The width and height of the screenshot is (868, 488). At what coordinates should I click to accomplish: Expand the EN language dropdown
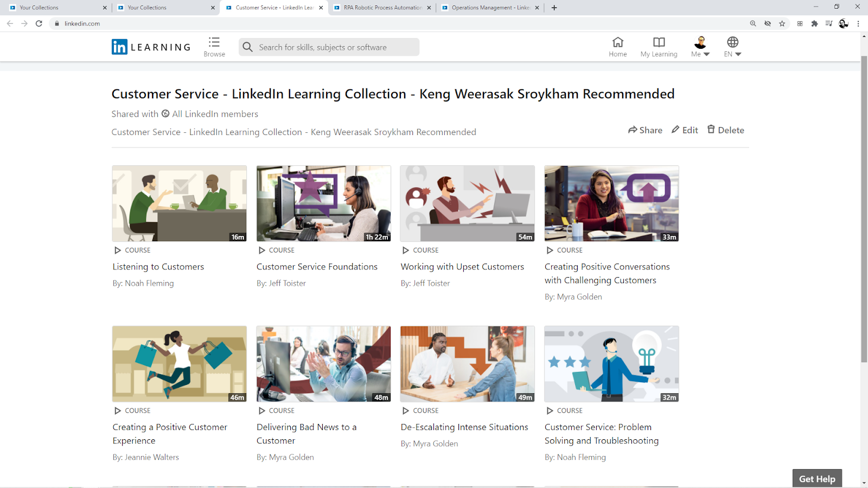[x=732, y=47]
